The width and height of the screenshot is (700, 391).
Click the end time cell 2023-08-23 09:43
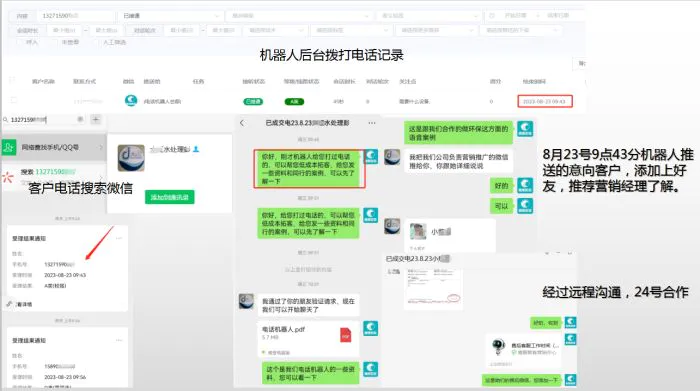[x=545, y=102]
